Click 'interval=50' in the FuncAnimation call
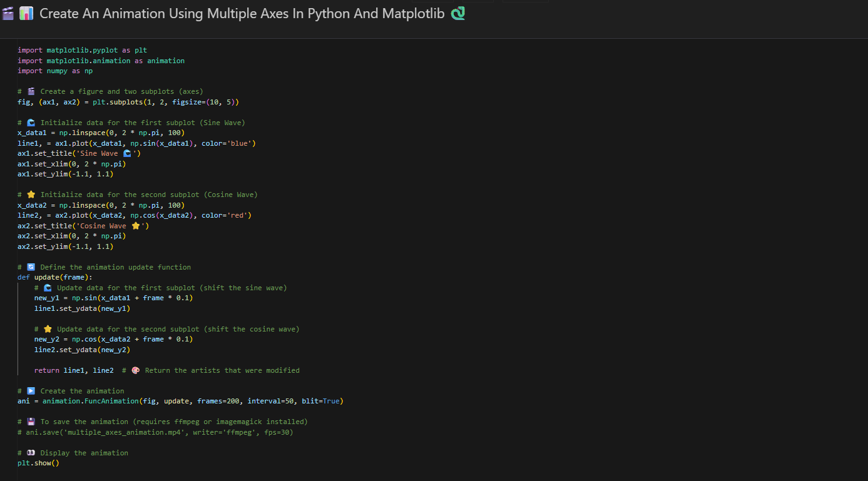Viewport: 868px width, 481px height. (x=270, y=401)
